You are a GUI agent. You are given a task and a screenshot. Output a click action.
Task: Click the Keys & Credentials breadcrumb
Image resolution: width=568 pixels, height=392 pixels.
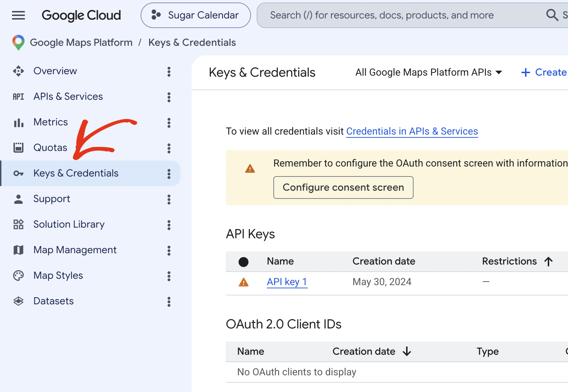[x=192, y=43]
